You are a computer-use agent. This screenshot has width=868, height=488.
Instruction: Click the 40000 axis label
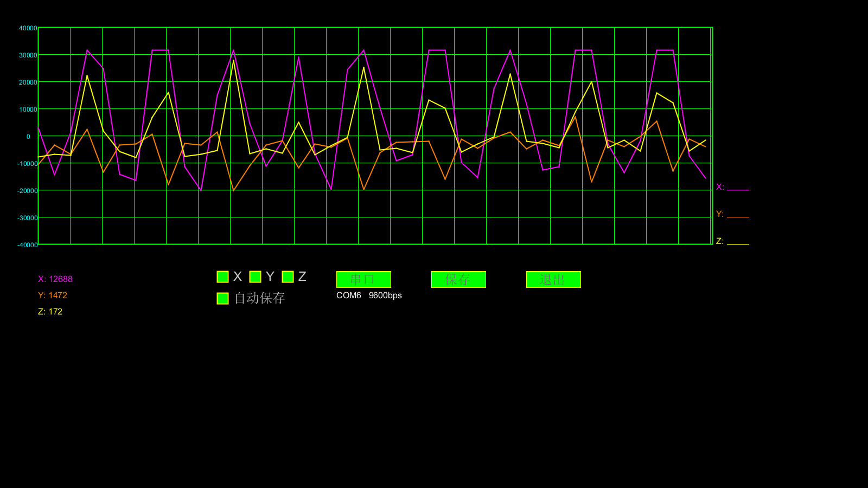click(x=28, y=28)
